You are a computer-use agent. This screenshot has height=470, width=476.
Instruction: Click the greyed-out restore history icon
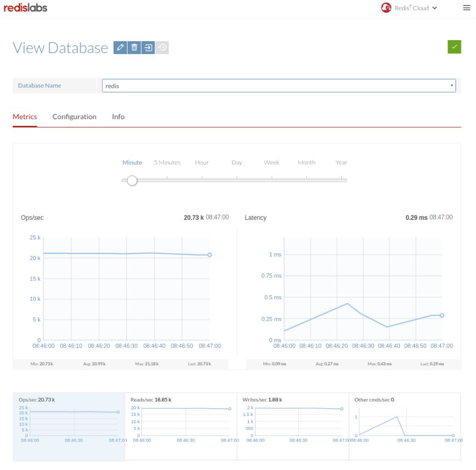[160, 47]
